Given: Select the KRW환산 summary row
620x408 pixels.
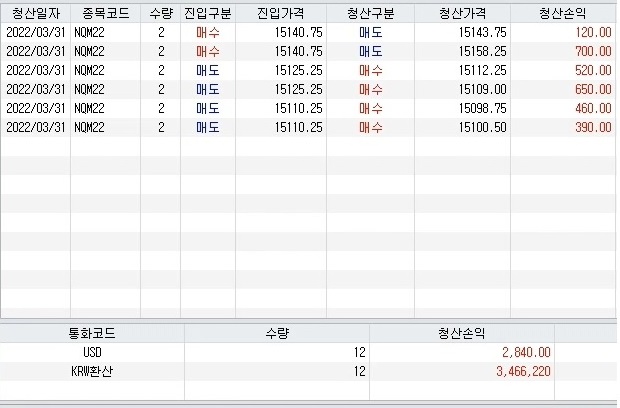Looking at the screenshot, I should (308, 371).
